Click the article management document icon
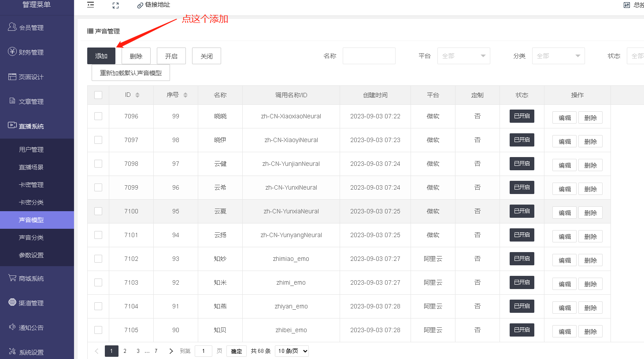This screenshot has width=644, height=359. point(12,101)
